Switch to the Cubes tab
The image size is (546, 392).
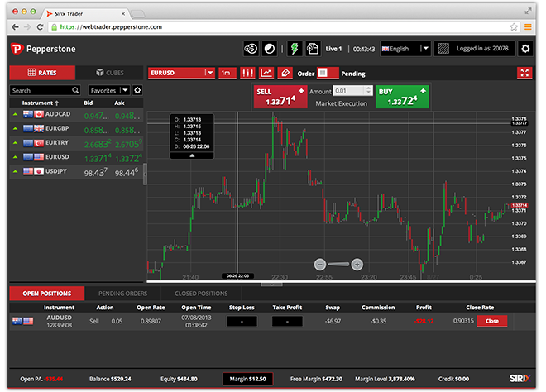pyautogui.click(x=110, y=73)
